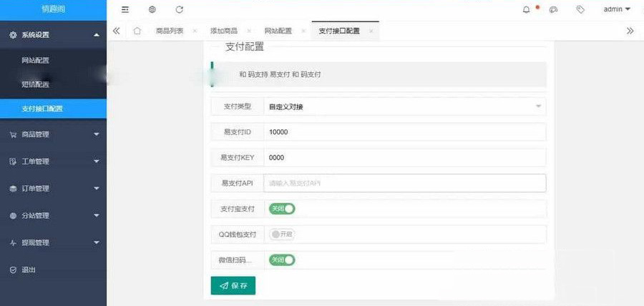Screen dimensions: 644x306
Task: Open notifications via the bell icon
Action: pos(527,9)
